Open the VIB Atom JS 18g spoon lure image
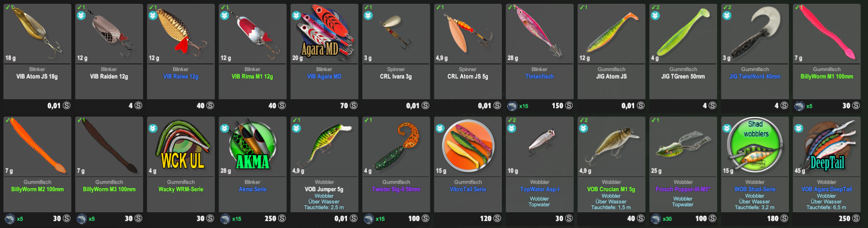Screen dimensions: 868x228 pyautogui.click(x=36, y=31)
